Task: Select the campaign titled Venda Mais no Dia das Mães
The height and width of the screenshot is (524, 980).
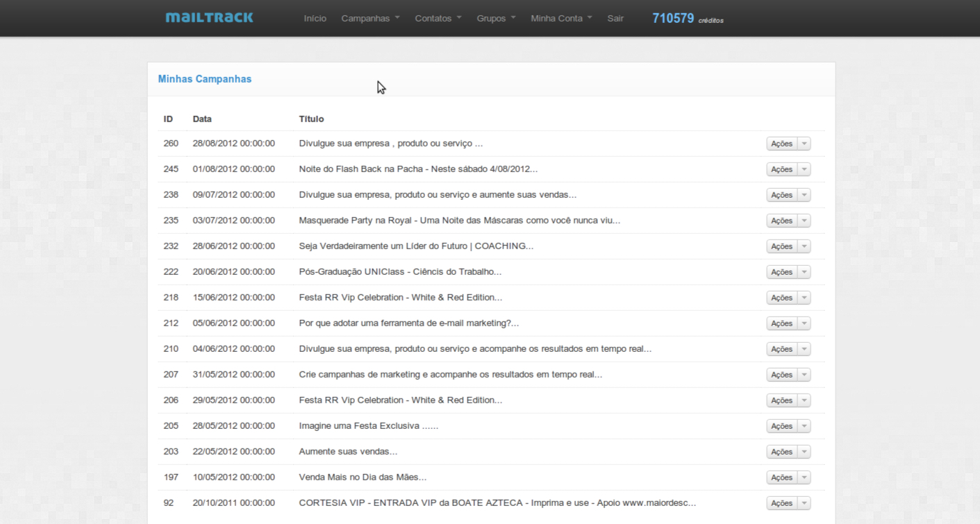Action: [x=361, y=477]
